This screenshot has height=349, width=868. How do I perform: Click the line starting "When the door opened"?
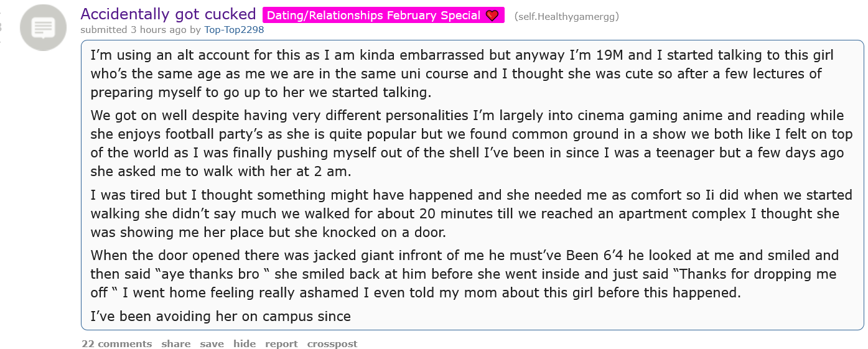(464, 256)
